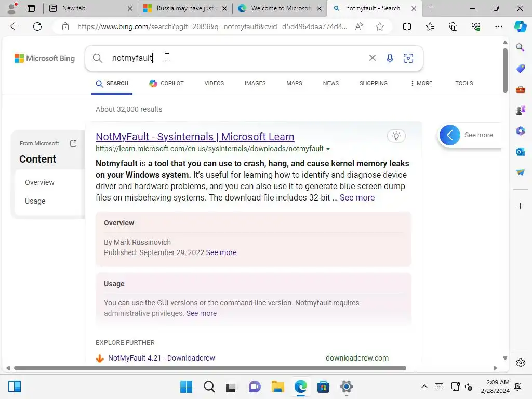Screen dimensions: 532x399
Task: Expand the result URL dropdown arrow
Action: 328,149
